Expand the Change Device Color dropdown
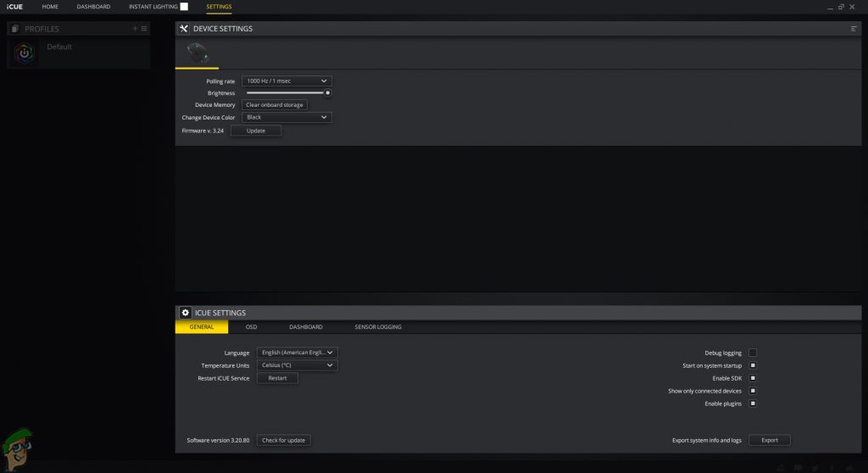The height and width of the screenshot is (473, 868). 287,118
